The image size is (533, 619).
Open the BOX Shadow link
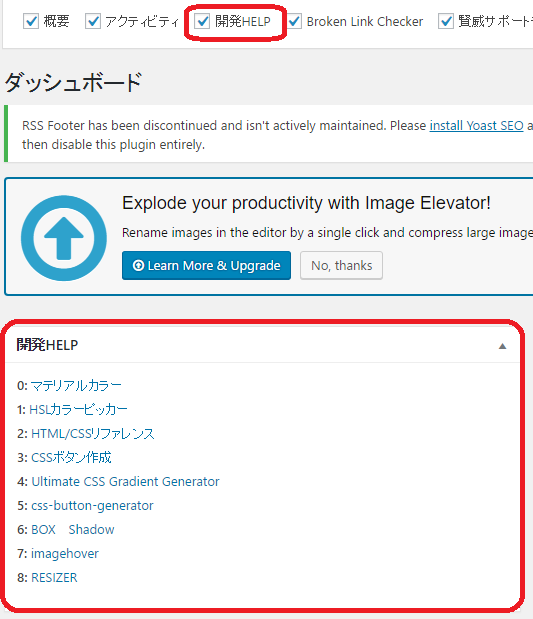[73, 529]
